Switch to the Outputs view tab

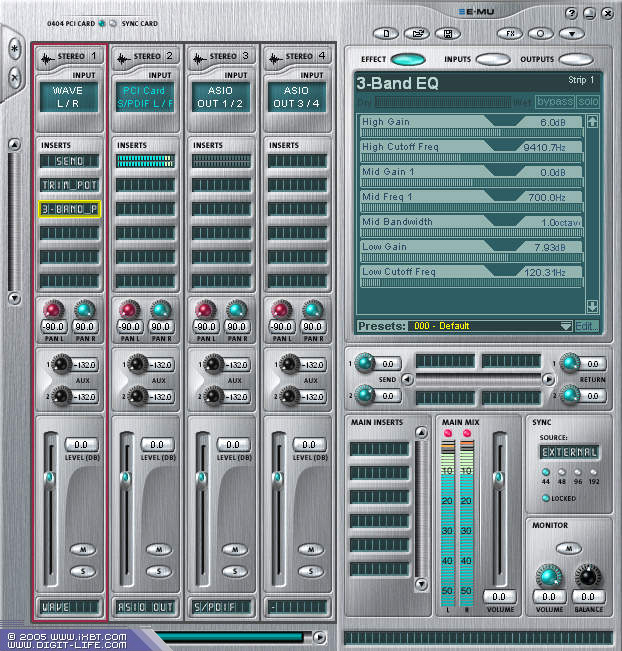(x=576, y=60)
